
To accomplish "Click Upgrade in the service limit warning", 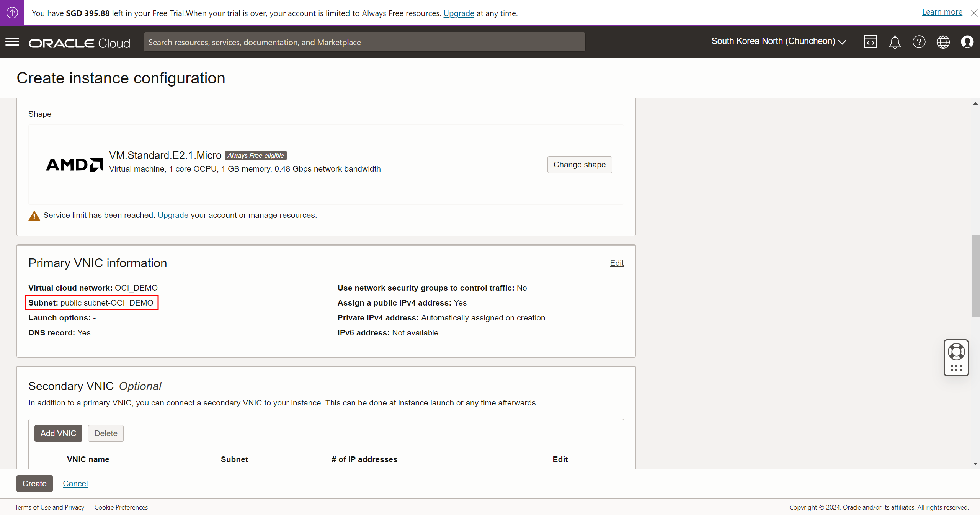I will coord(173,215).
